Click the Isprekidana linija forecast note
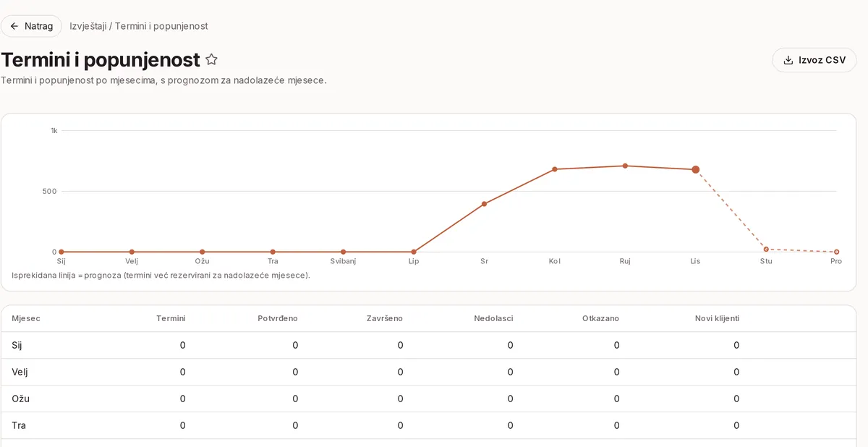The image size is (868, 447). (161, 276)
